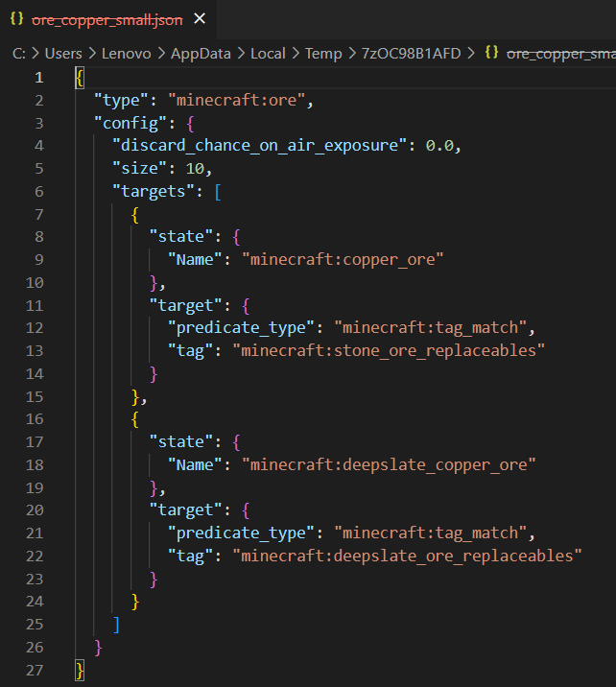This screenshot has width=616, height=687.
Task: Click line number 1 in gutter
Action: coord(39,78)
